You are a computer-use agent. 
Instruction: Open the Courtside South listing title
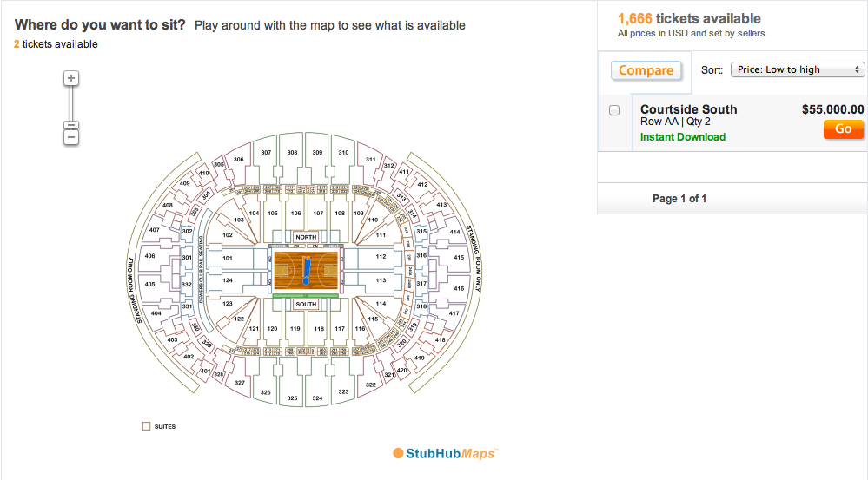[689, 109]
